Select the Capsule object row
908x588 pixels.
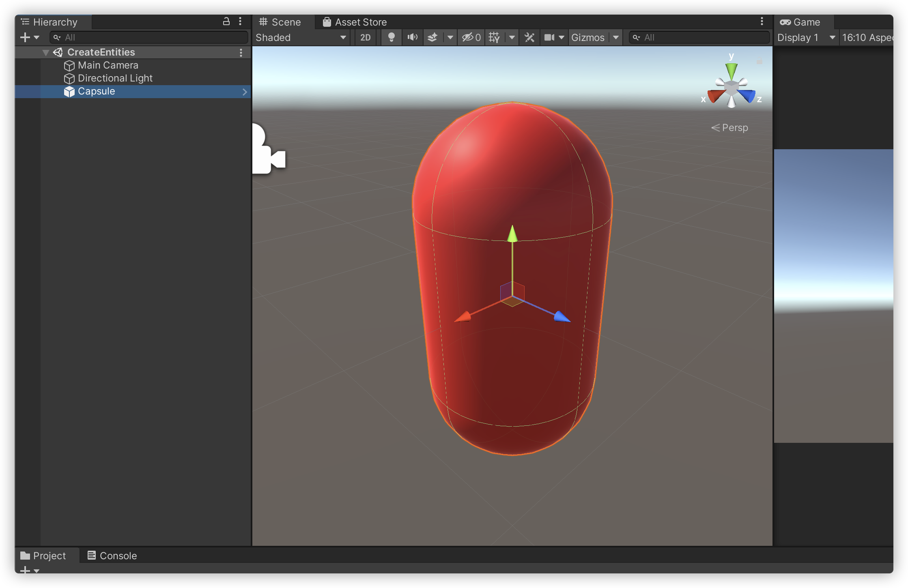pyautogui.click(x=133, y=91)
